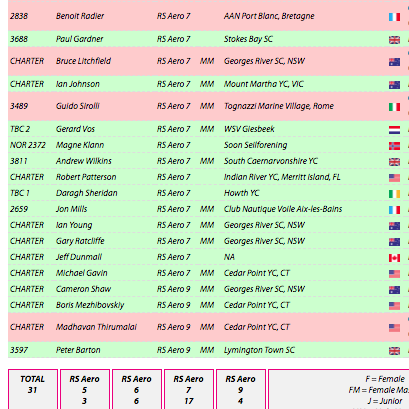The image size is (409, 409).
Task: Click the Australian flag beside Cameron Shaw
Action: [394, 290]
